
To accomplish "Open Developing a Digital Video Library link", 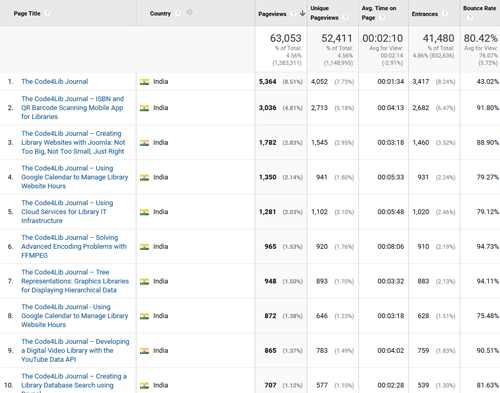I will pyautogui.click(x=75, y=350).
